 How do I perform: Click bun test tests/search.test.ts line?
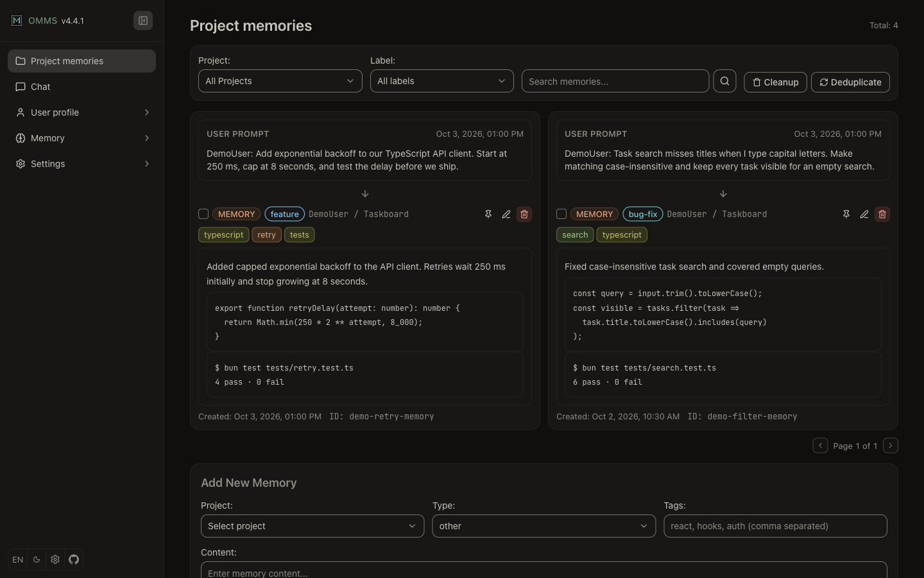[x=644, y=368]
